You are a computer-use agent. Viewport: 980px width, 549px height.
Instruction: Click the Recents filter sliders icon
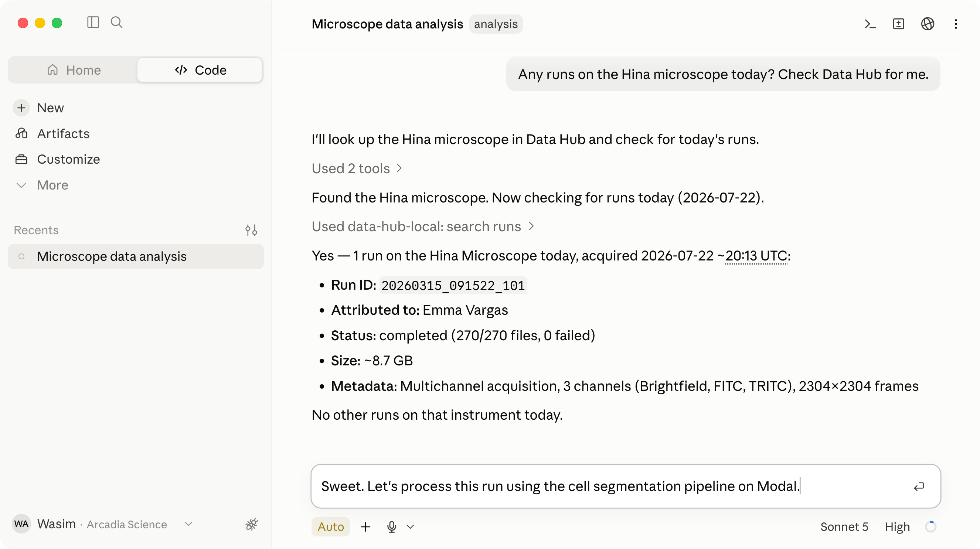point(251,230)
